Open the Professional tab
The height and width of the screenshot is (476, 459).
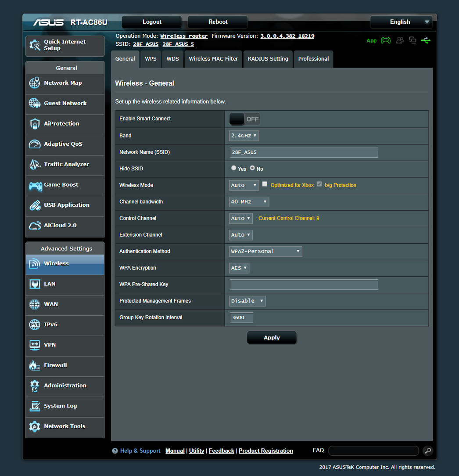[x=313, y=59]
